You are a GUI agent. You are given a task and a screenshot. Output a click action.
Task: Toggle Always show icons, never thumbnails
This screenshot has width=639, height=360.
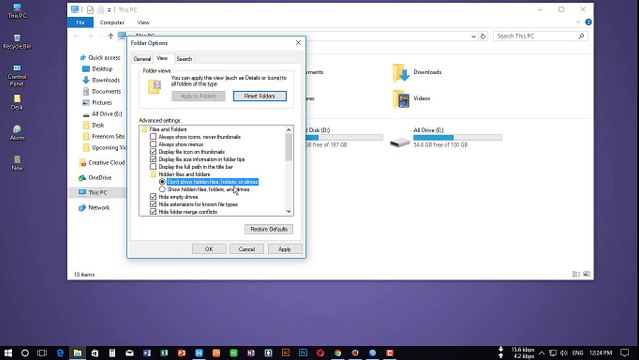coord(153,137)
